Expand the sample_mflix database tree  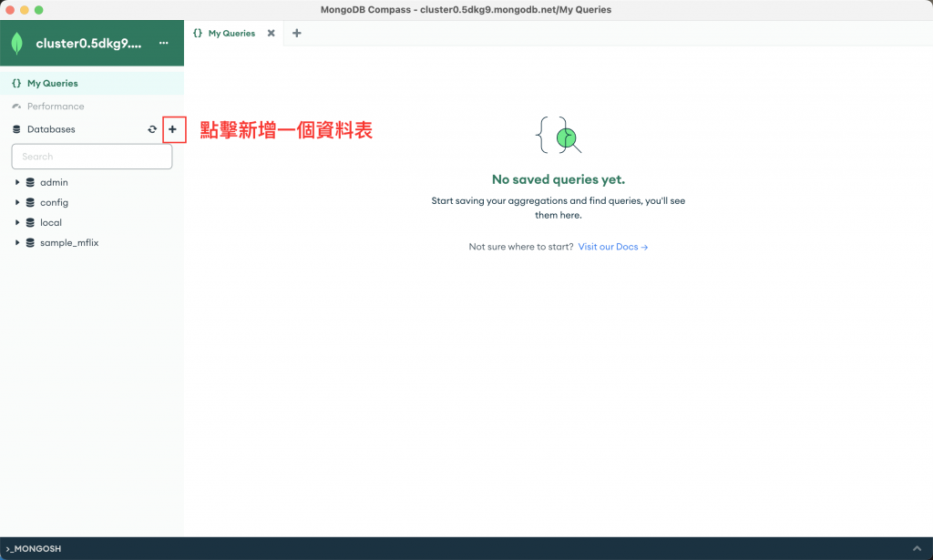(x=17, y=242)
